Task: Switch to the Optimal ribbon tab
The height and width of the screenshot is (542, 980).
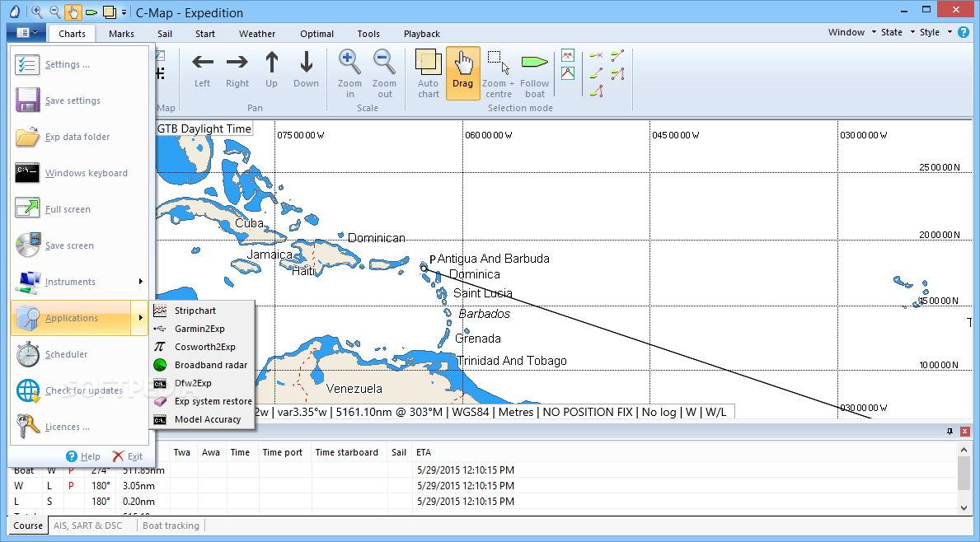Action: tap(317, 34)
